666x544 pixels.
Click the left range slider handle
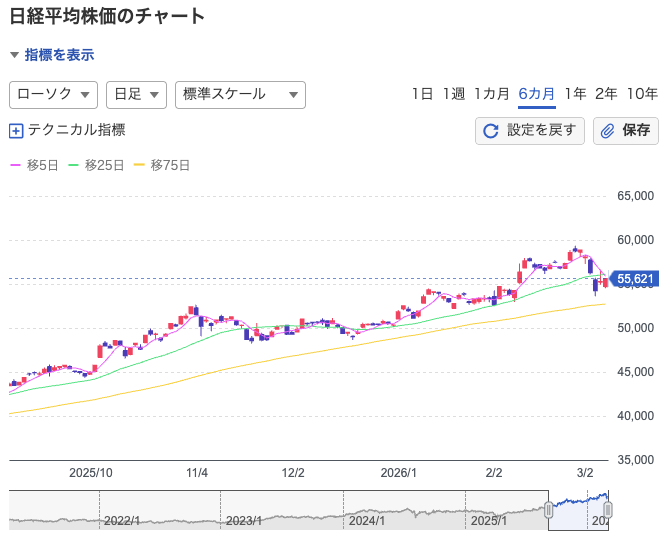548,510
